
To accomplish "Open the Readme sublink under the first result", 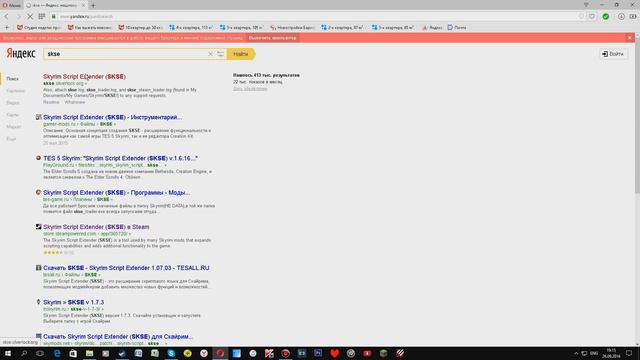I will 51,102.
